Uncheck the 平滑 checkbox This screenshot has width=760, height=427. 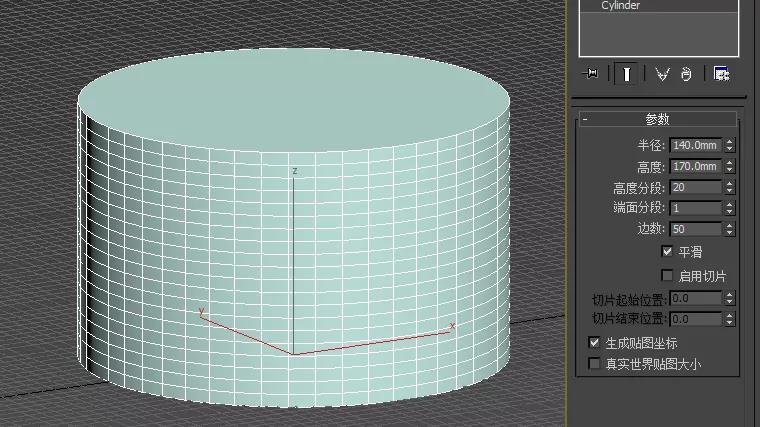(x=667, y=251)
